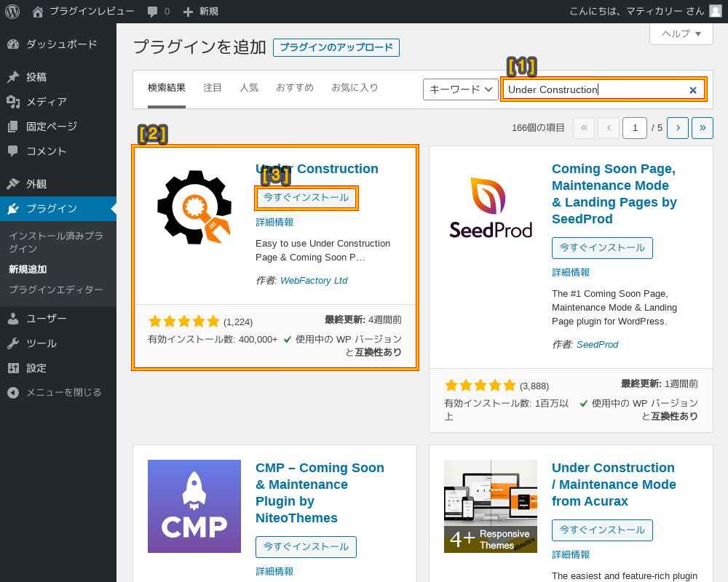Open CMP – Coming Soon title link
The height and width of the screenshot is (582, 728).
click(320, 493)
